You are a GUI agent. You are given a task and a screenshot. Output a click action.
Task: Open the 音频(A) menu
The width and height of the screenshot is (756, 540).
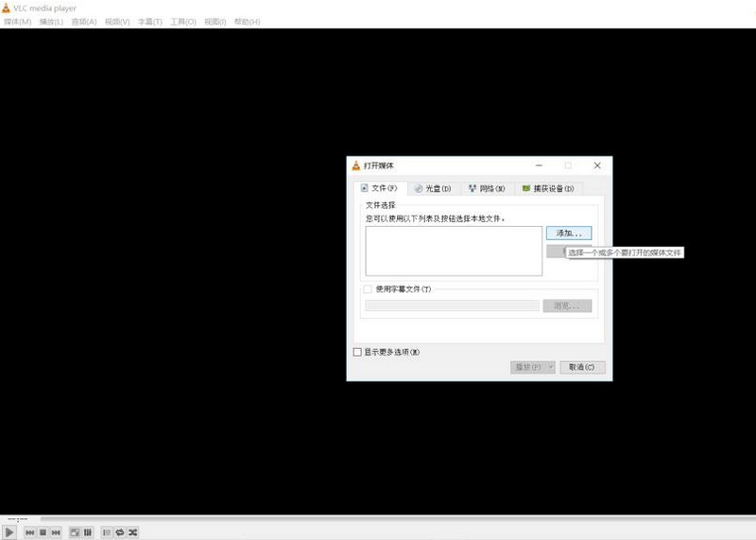[x=84, y=22]
